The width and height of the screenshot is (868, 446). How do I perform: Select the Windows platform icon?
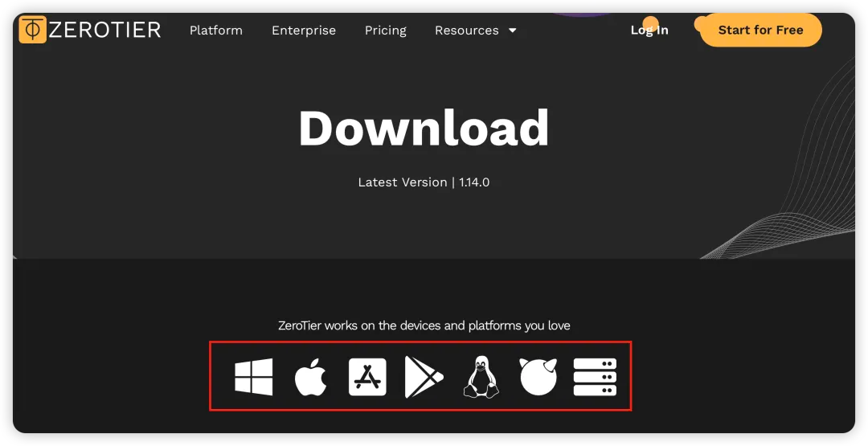point(253,377)
